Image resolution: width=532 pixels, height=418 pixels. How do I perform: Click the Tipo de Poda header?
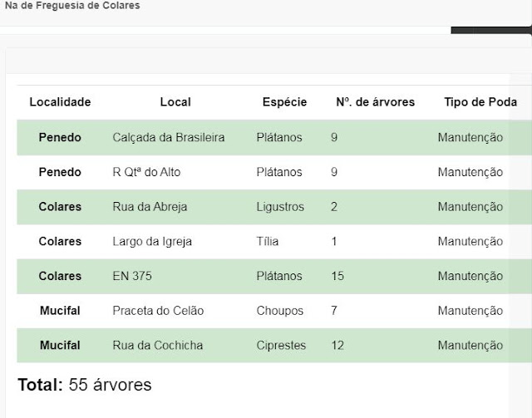tap(480, 101)
